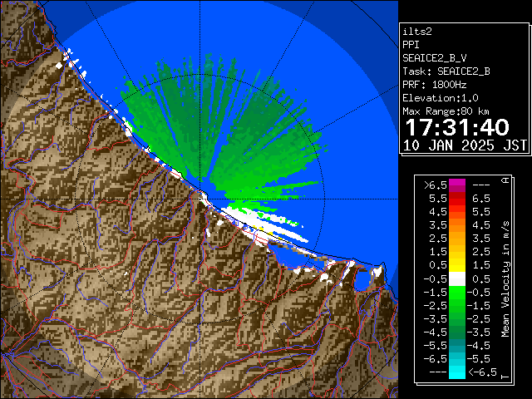Click the "<-6.5" legend label
Viewport: 532px width, 399px height.
(x=482, y=372)
